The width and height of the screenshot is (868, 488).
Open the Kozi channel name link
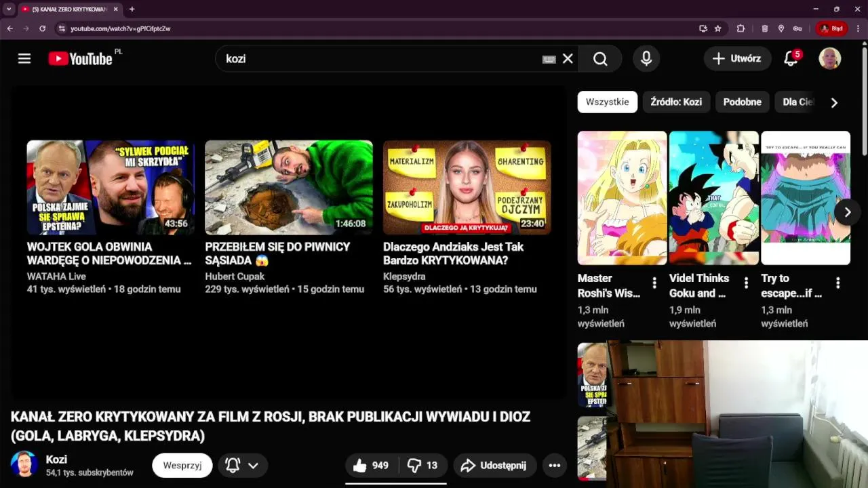coord(56,460)
